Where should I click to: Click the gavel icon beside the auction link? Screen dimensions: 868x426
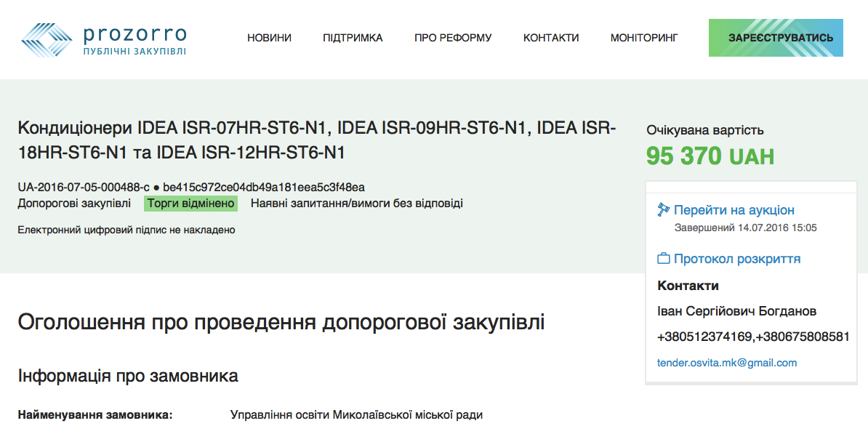tap(663, 210)
